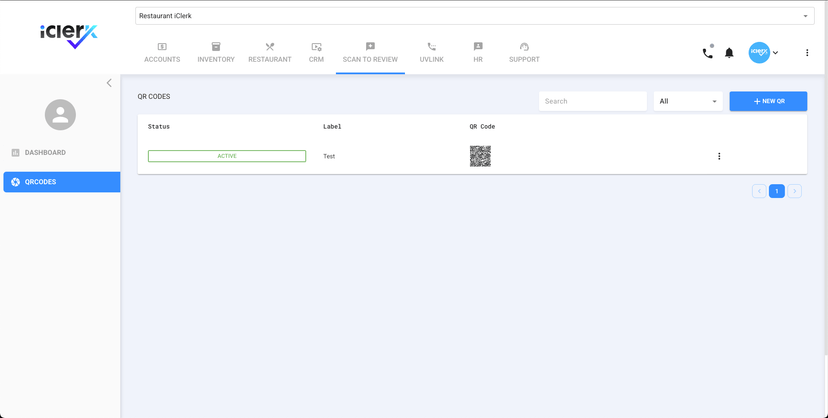Open row options for Test QR code
The image size is (828, 418).
719,156
